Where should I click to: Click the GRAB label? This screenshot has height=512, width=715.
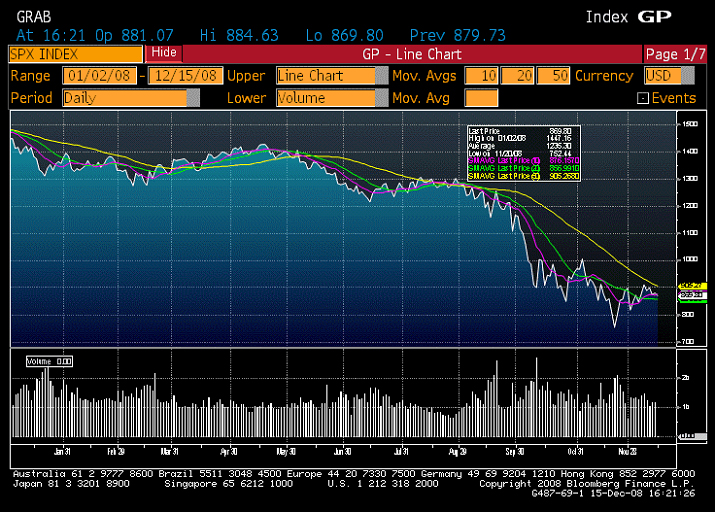[x=34, y=17]
